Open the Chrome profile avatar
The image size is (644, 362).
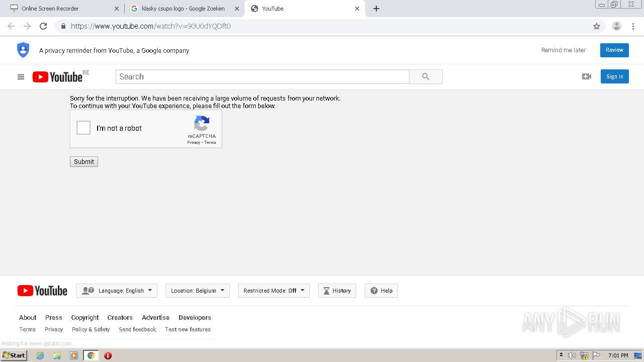point(617,26)
